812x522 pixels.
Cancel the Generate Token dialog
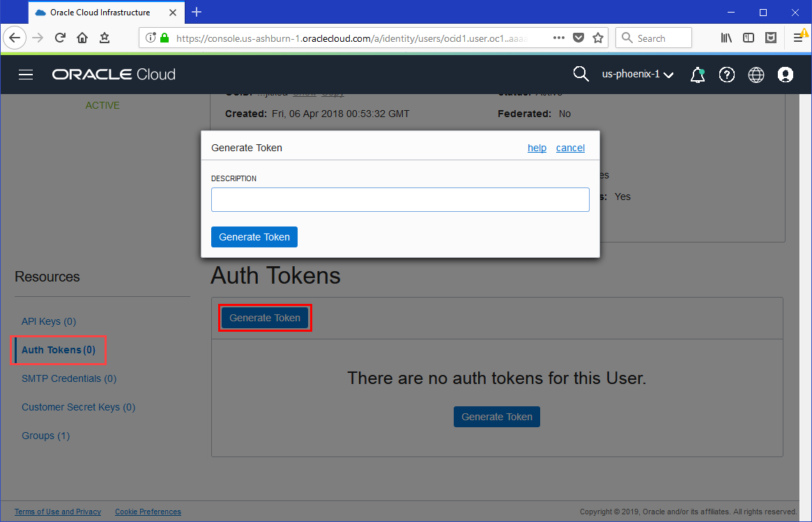[x=570, y=148]
